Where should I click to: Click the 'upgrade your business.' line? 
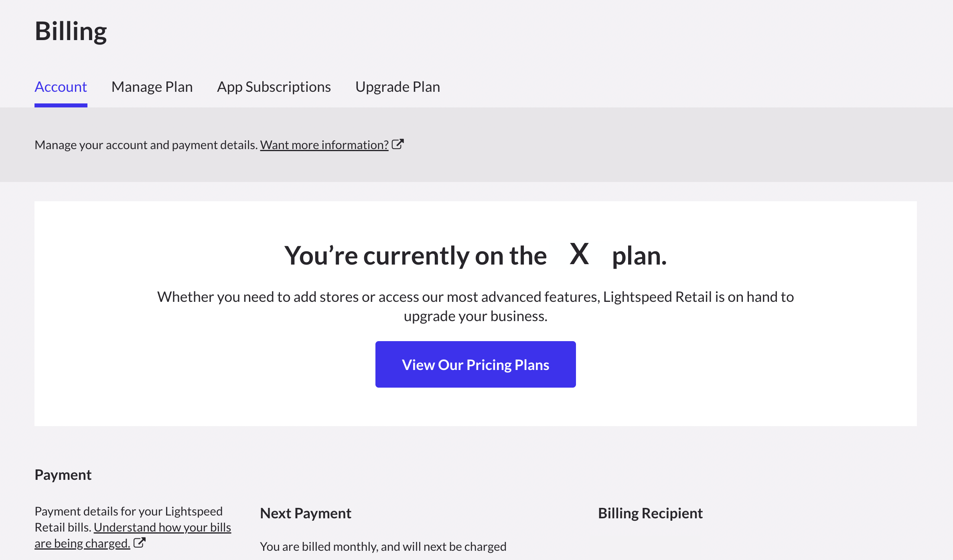pyautogui.click(x=475, y=316)
